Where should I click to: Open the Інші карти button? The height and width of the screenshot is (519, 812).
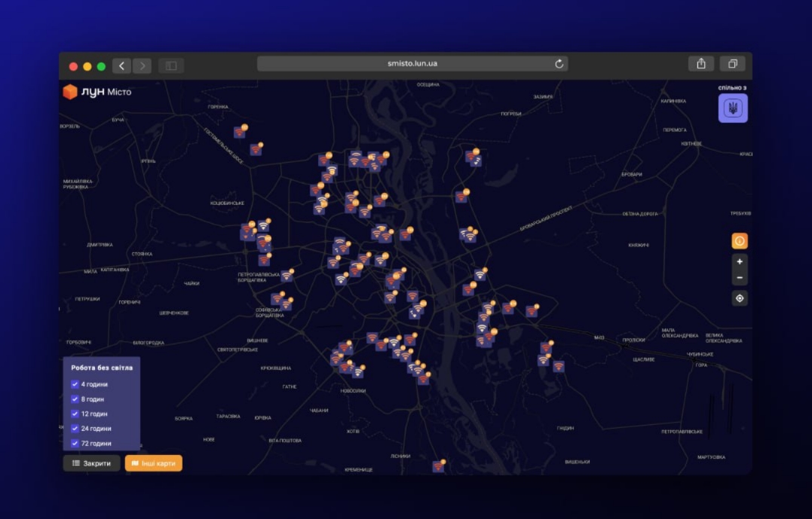154,463
